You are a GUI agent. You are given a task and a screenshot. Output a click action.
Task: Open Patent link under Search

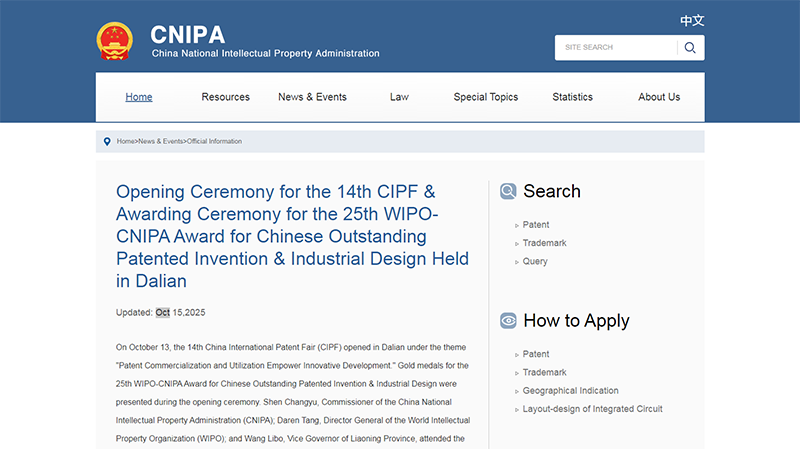[x=536, y=225]
